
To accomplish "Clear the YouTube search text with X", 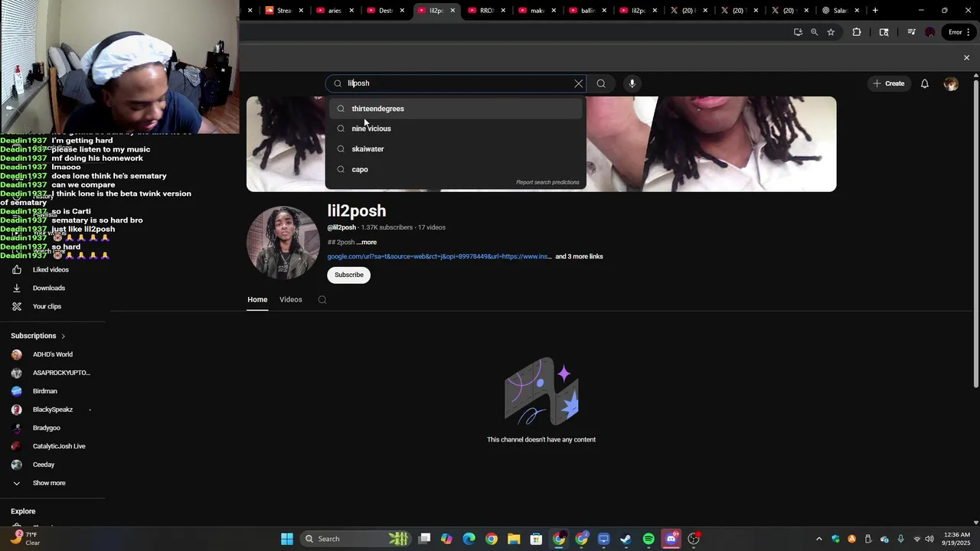I will [x=579, y=83].
